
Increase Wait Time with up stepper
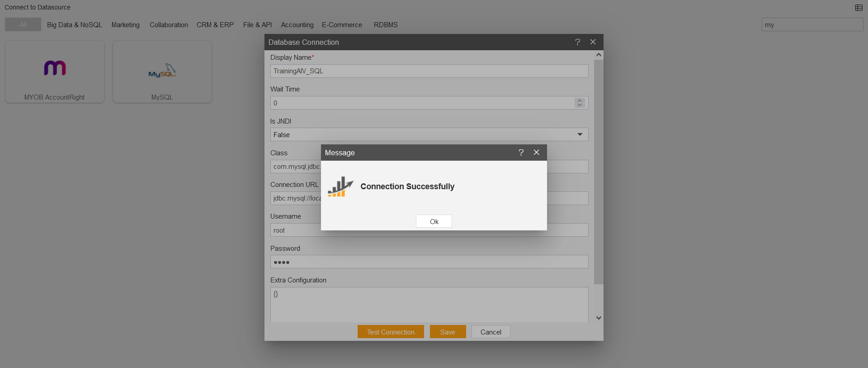580,100
